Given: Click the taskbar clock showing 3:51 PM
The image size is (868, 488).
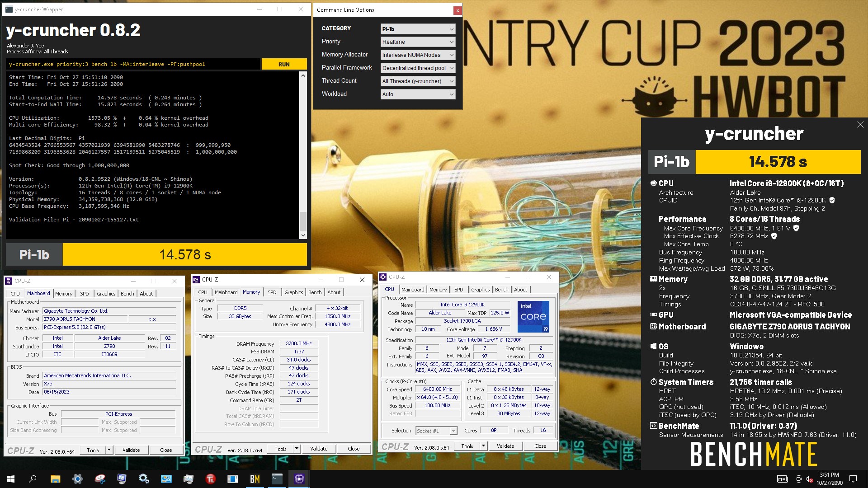Looking at the screenshot, I should tap(829, 479).
